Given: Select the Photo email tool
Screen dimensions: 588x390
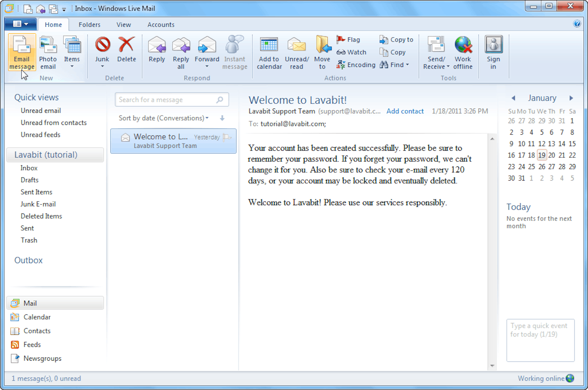Looking at the screenshot, I should [47, 52].
